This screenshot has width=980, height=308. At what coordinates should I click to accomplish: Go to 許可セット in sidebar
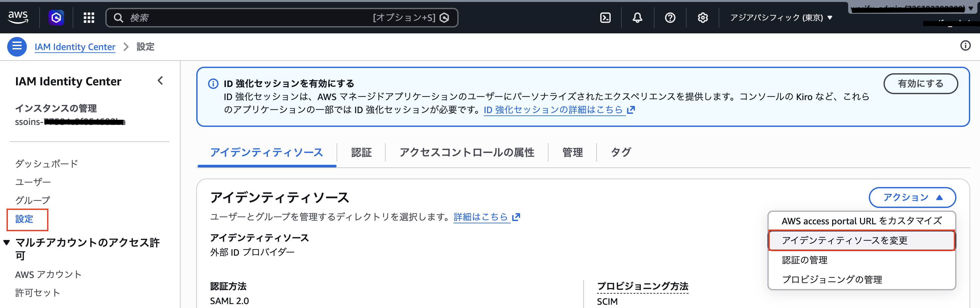click(37, 292)
